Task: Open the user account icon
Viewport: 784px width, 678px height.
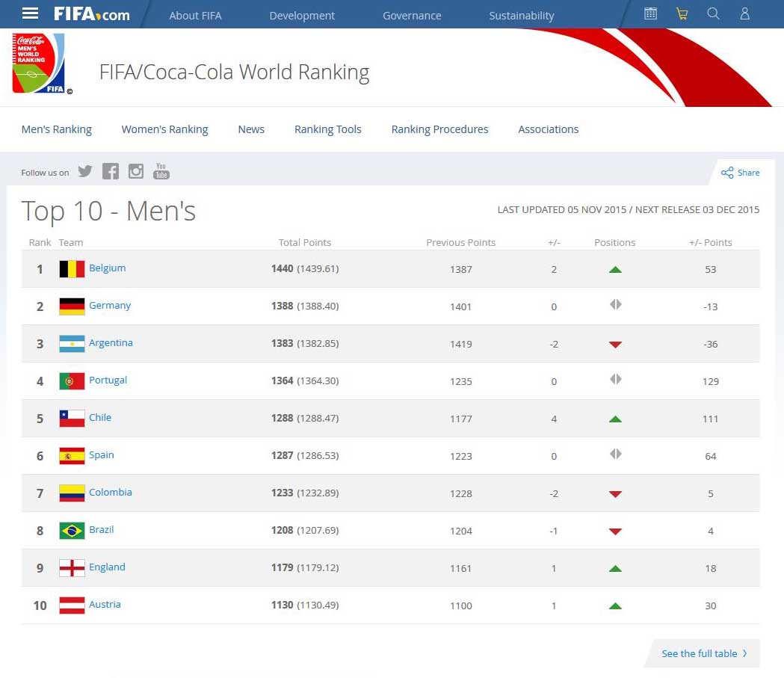Action: (x=744, y=13)
